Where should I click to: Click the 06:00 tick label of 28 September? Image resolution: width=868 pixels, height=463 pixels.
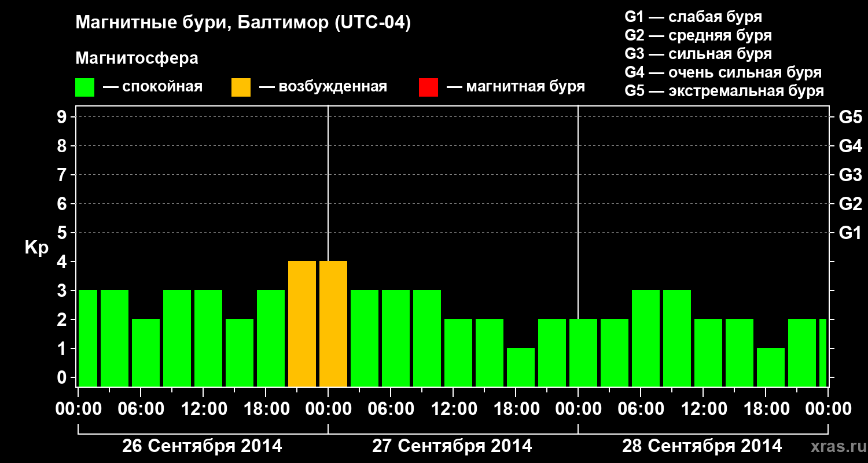[x=641, y=409]
